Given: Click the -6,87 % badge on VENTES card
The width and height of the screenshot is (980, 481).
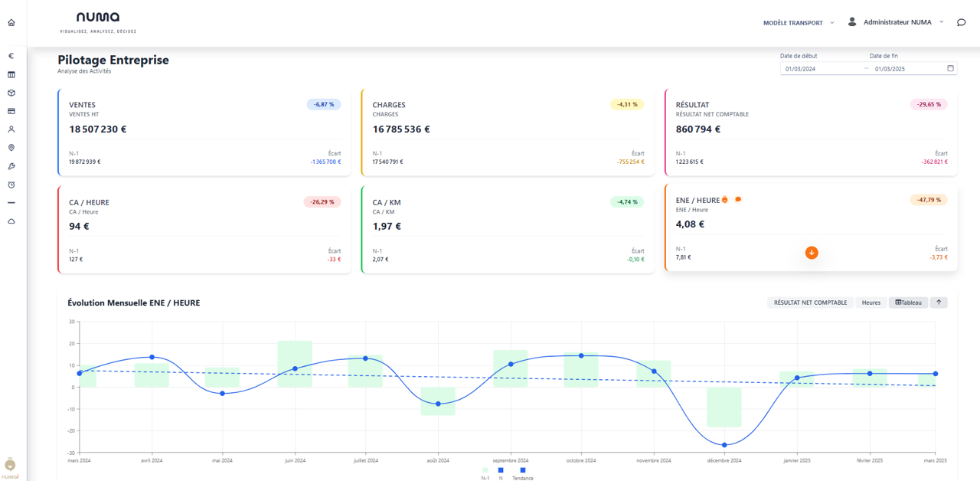Looking at the screenshot, I should [x=324, y=104].
